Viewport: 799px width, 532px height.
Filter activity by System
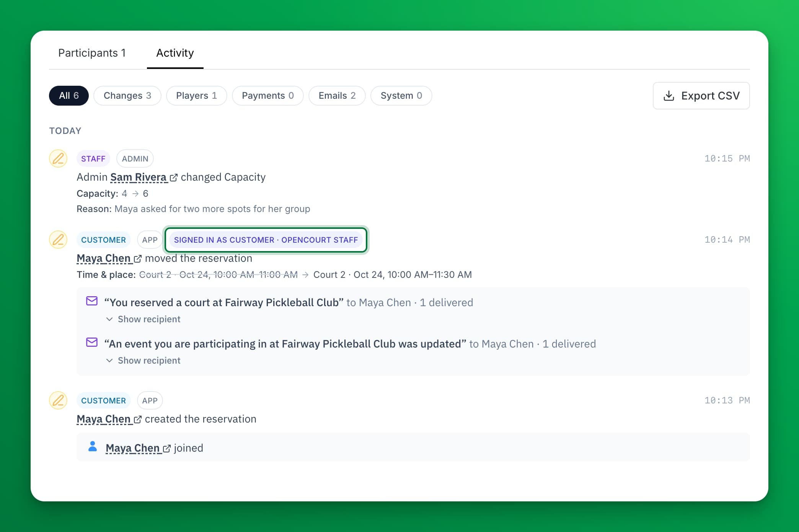401,96
